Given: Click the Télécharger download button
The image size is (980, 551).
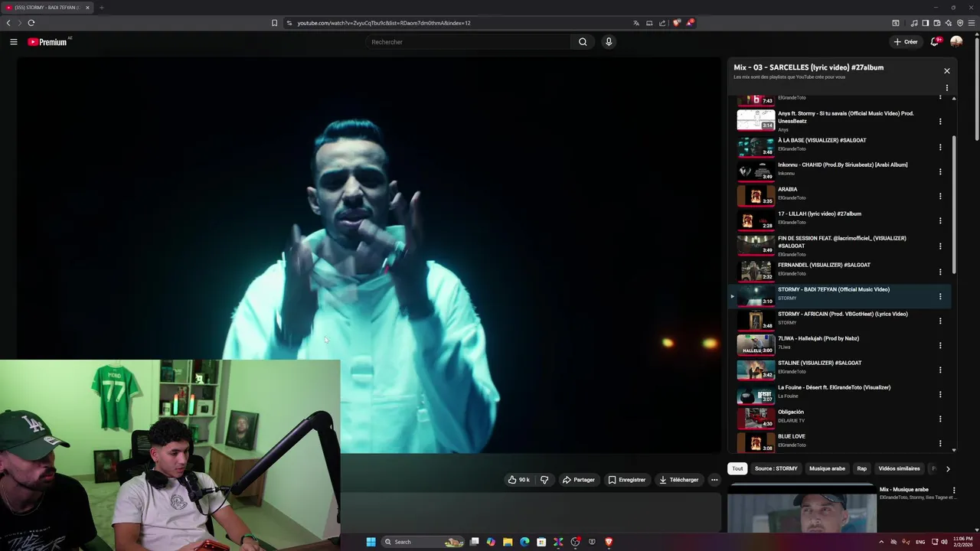Looking at the screenshot, I should tap(679, 480).
